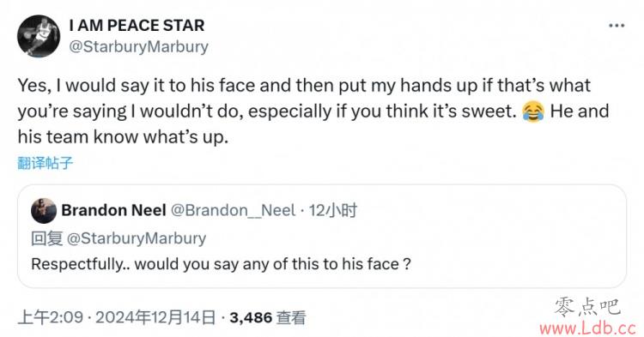Click the 查看 views label

coord(291,317)
